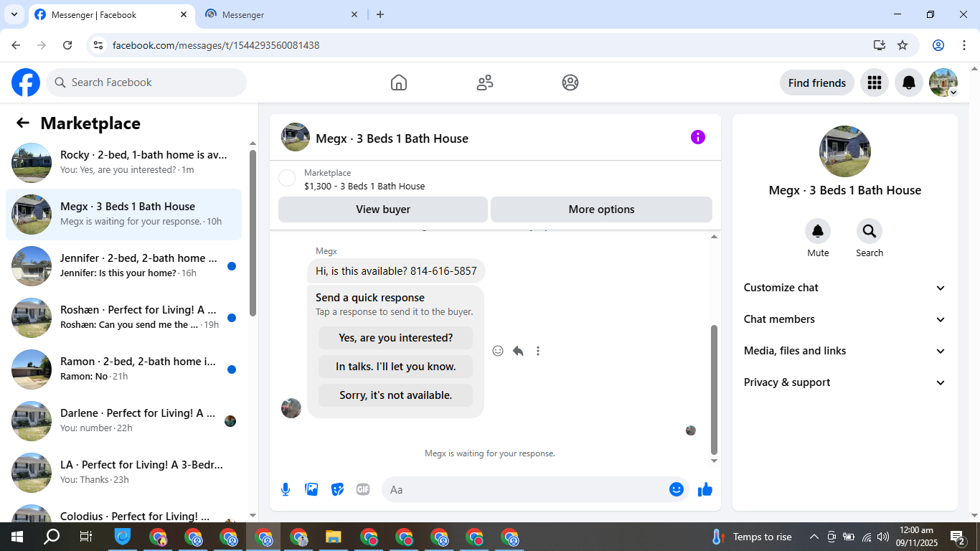Viewport: 980px width, 551px height.
Task: Mute this chat with the bell icon
Action: [x=818, y=231]
